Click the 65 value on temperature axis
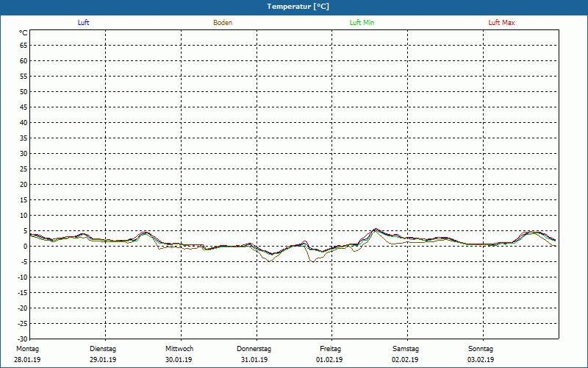588x368 pixels. [24, 46]
